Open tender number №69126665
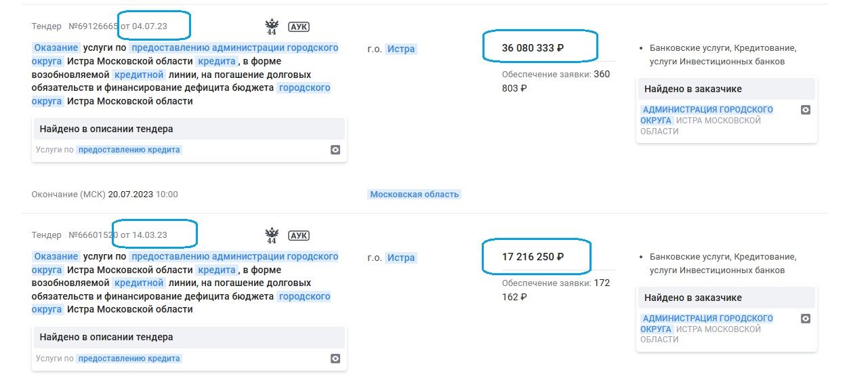 93,26
